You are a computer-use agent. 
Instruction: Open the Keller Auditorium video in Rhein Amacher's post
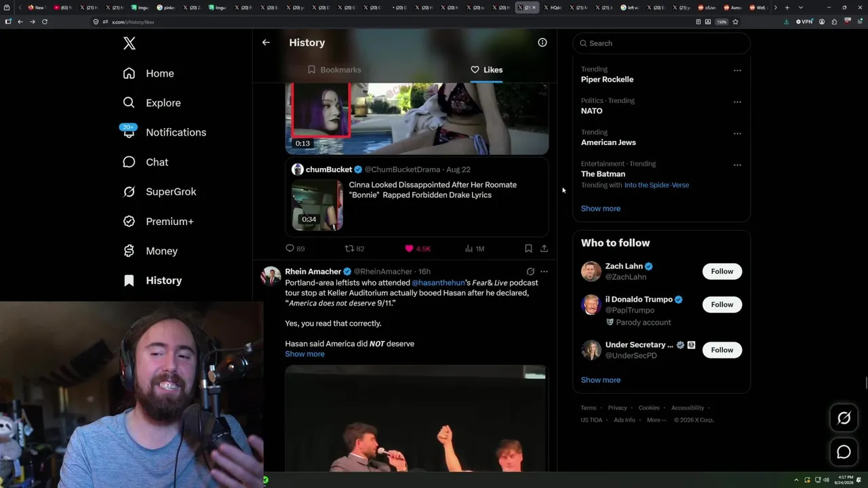pos(416,419)
